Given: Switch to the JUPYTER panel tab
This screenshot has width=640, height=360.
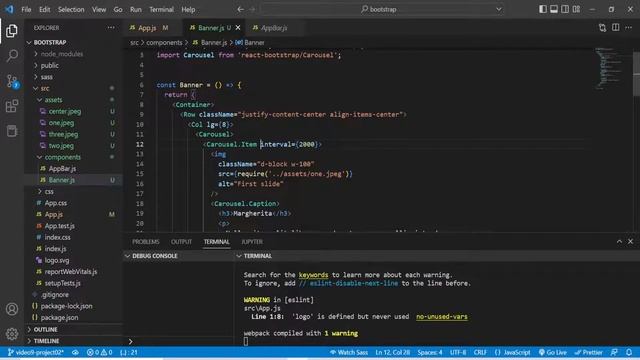Looking at the screenshot, I should pos(252,242).
